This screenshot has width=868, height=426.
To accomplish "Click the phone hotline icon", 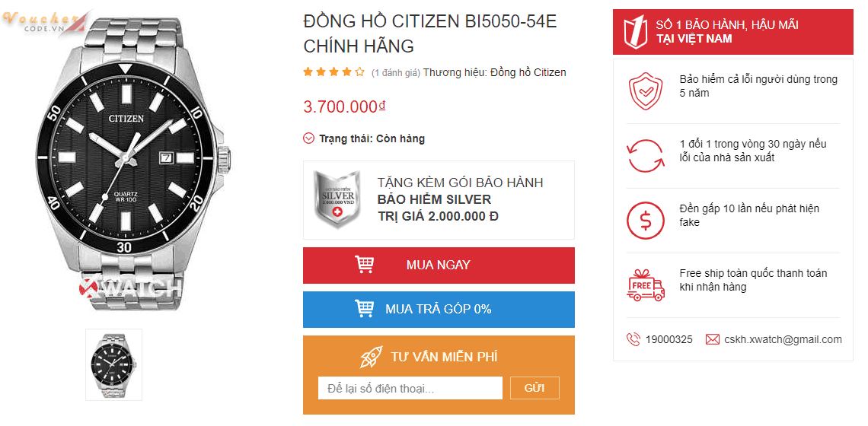I will tap(633, 339).
